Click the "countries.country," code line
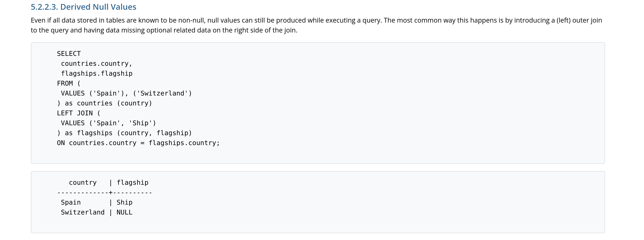 [96, 64]
